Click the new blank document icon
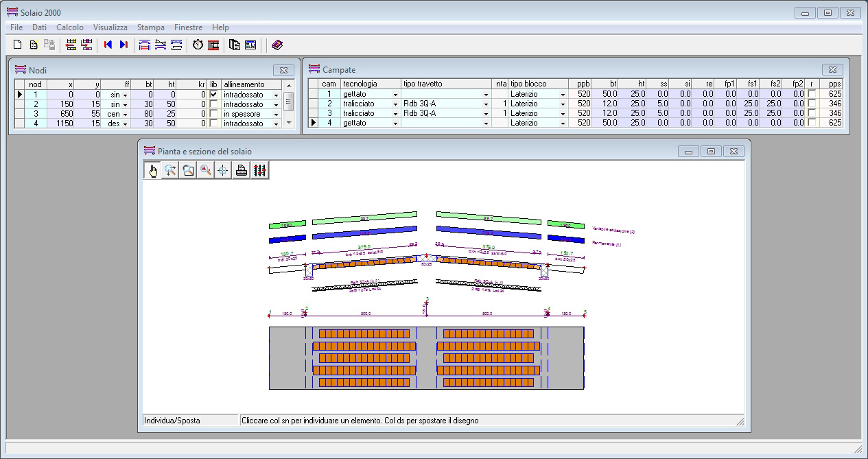The width and height of the screenshot is (868, 459). point(18,45)
